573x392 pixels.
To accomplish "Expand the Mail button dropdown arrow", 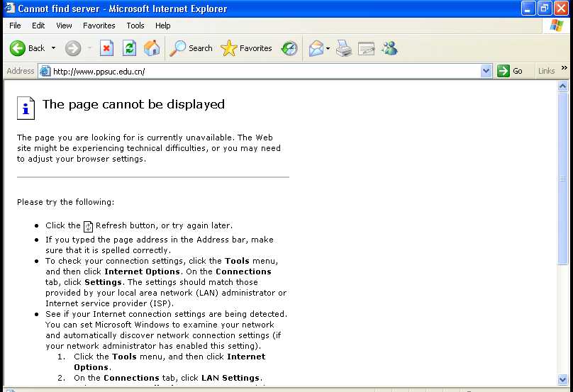I will tap(328, 48).
